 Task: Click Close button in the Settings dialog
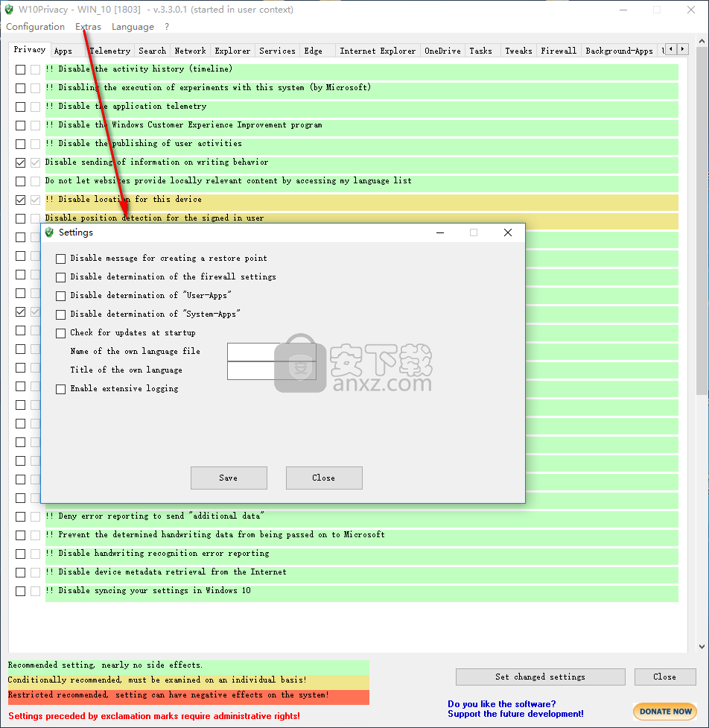tap(324, 478)
